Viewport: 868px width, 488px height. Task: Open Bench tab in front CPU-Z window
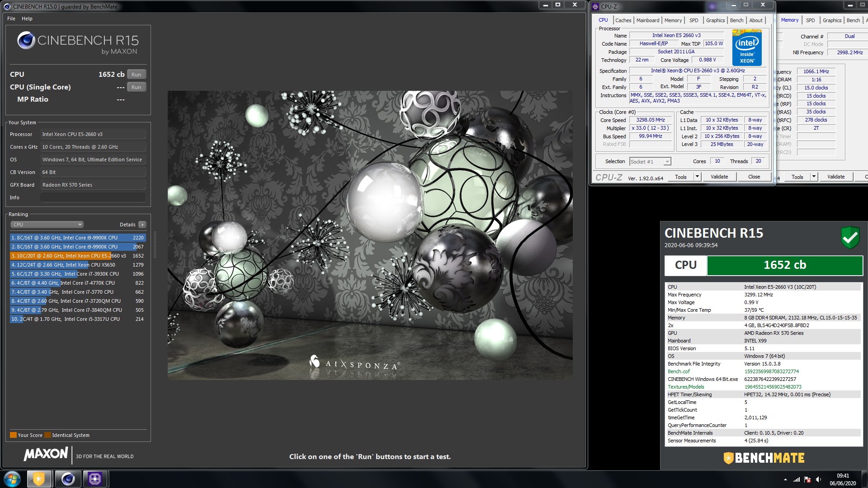click(x=736, y=20)
